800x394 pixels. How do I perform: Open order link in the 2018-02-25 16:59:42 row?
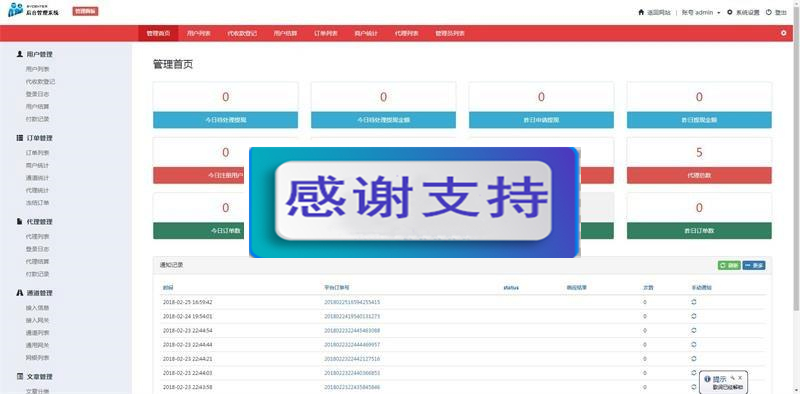point(352,302)
